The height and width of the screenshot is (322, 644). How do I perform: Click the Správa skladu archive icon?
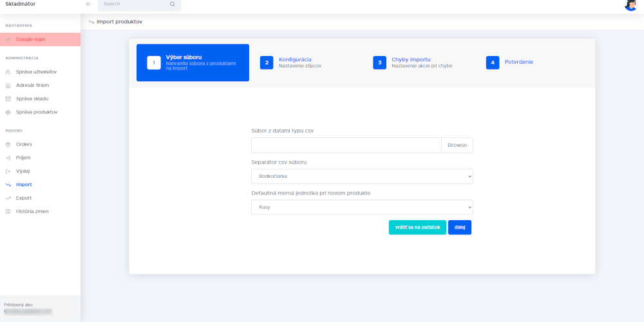click(x=8, y=99)
